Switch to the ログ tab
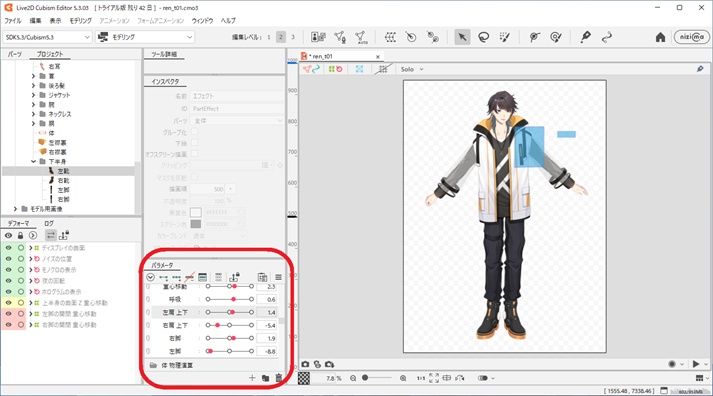The height and width of the screenshot is (396, 713). click(x=49, y=223)
